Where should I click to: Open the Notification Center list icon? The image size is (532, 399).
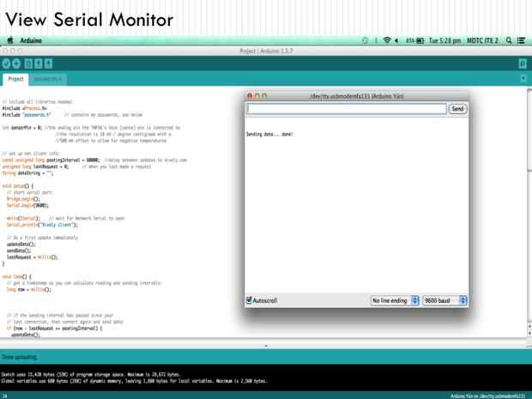tap(521, 40)
